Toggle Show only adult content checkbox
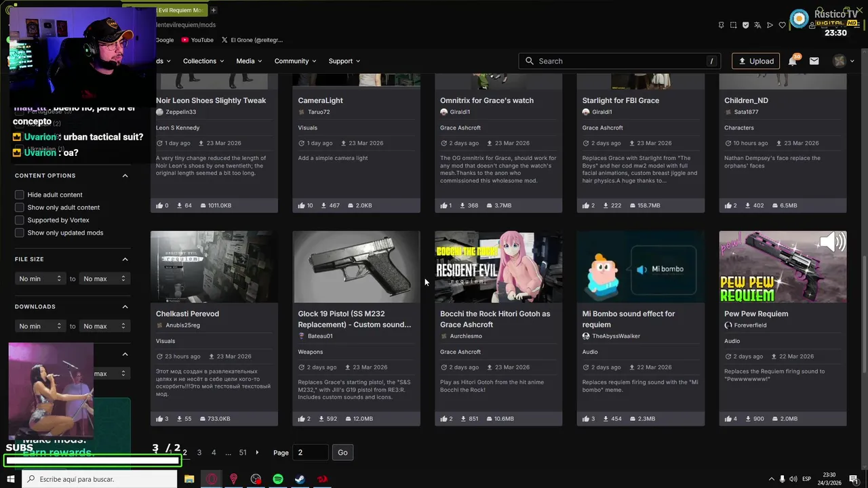 (20, 207)
